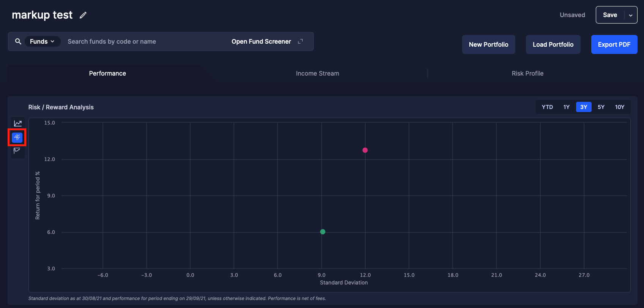Select the risk/reward scatter chart icon
The width and height of the screenshot is (644, 308).
(x=17, y=137)
